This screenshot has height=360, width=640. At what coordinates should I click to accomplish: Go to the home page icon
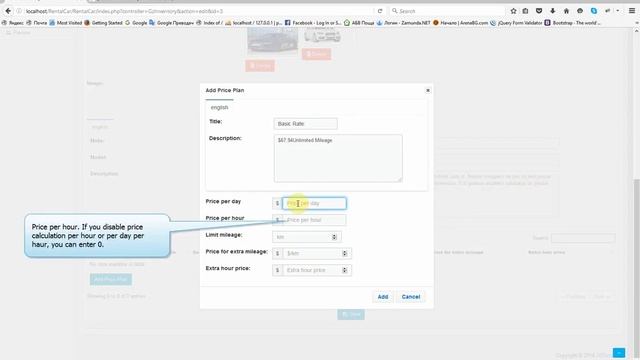pyautogui.click(x=566, y=11)
